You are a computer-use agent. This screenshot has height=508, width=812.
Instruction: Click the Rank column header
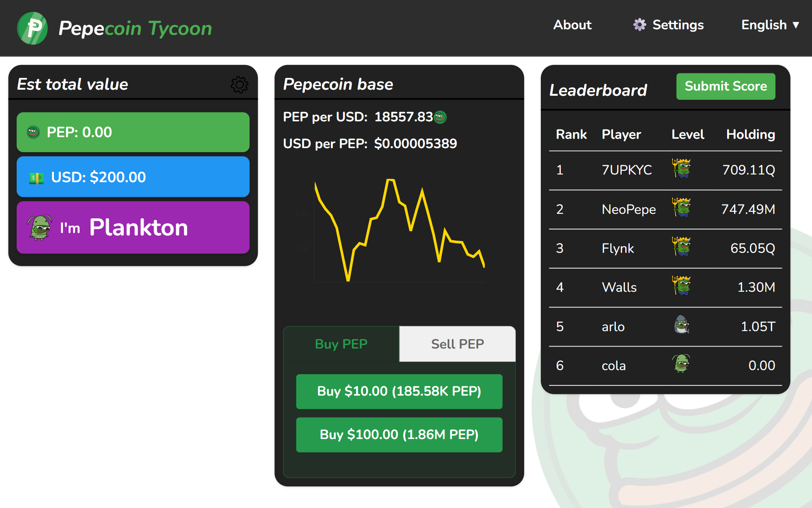click(571, 134)
